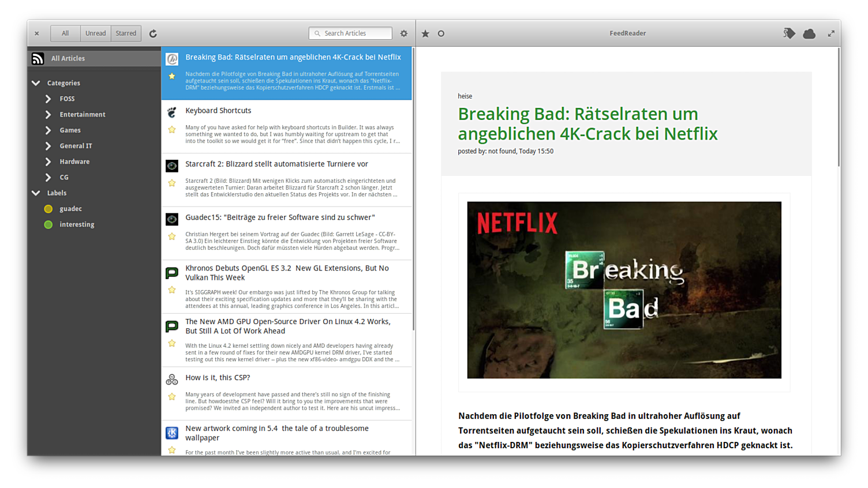Click the feed icon on Guadec15 article

pos(172,219)
